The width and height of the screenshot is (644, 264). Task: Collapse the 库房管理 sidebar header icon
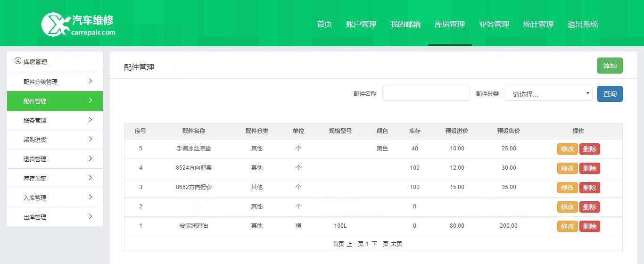click(18, 61)
